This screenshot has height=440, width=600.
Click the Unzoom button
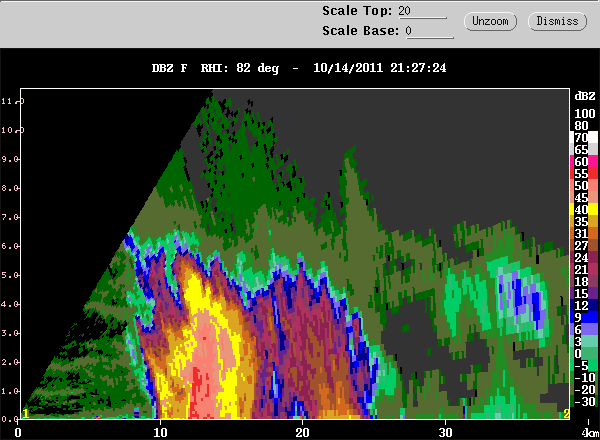click(490, 21)
